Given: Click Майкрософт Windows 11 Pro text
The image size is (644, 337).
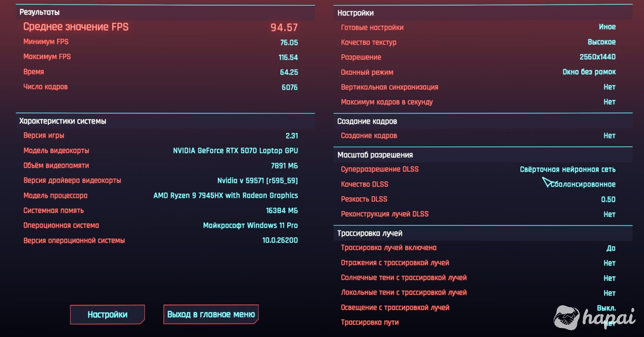Looking at the screenshot, I should click(x=250, y=225).
